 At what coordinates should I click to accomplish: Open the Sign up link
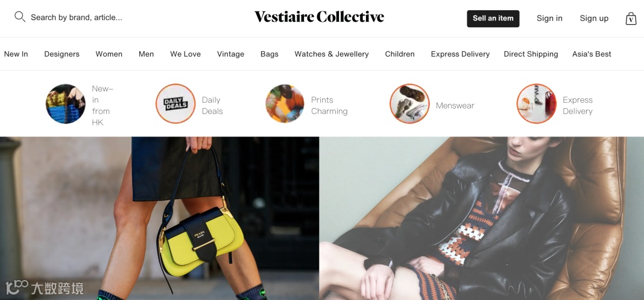coord(594,19)
